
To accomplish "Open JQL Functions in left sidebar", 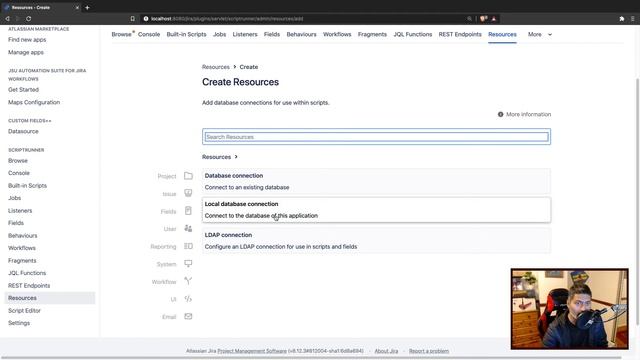I will tap(27, 273).
